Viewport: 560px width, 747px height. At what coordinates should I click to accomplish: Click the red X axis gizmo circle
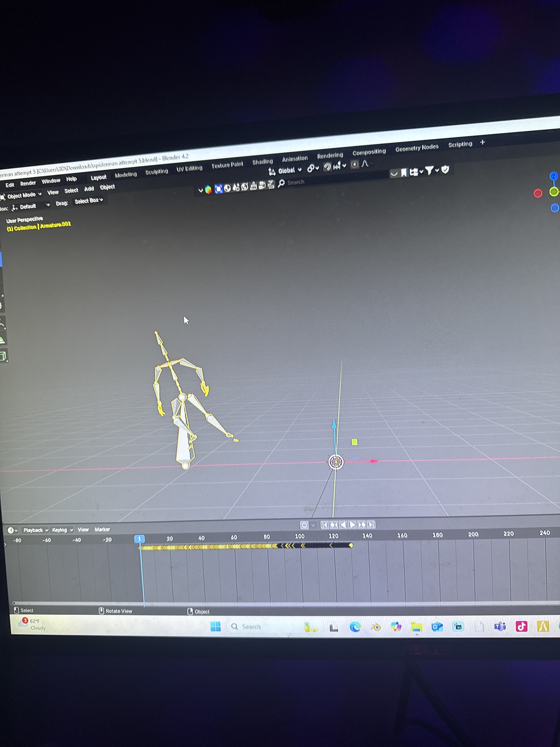pos(538,193)
